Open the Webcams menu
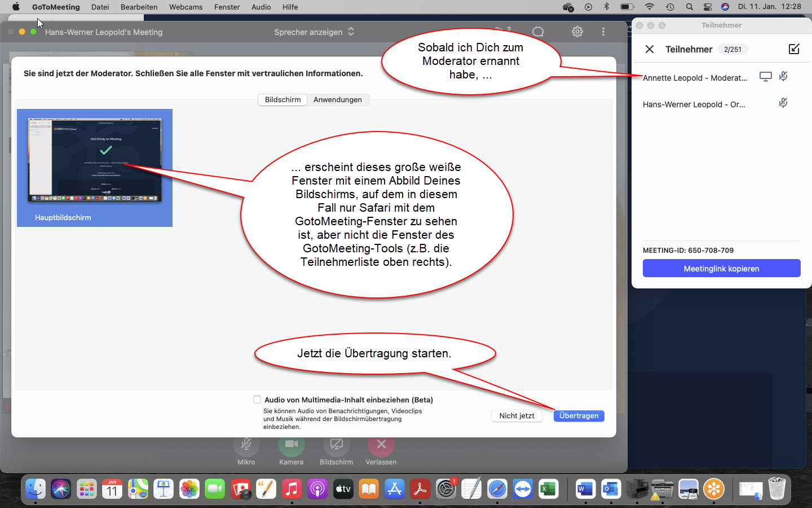This screenshot has height=508, width=812. coord(186,7)
